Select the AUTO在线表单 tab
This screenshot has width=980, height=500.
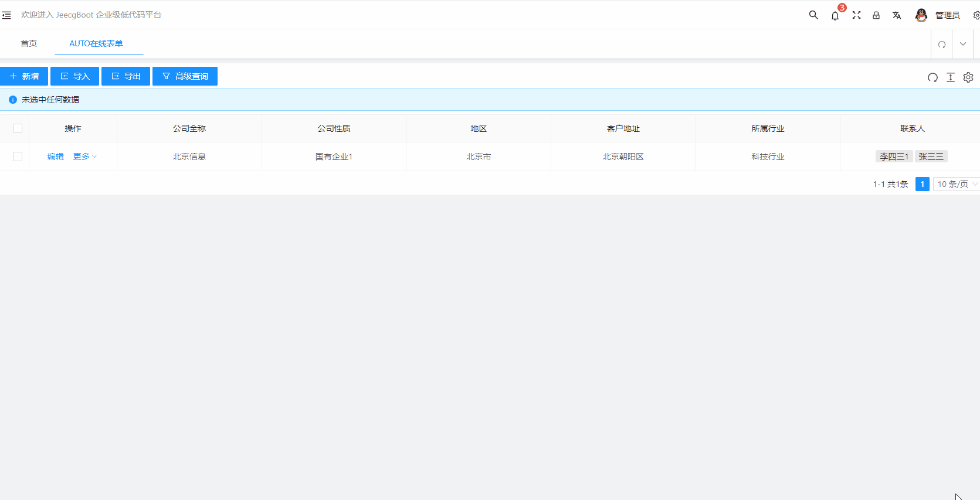click(96, 43)
